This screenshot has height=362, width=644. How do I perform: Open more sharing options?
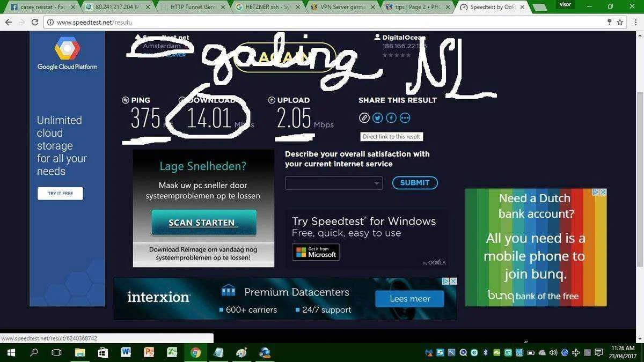[x=405, y=118]
